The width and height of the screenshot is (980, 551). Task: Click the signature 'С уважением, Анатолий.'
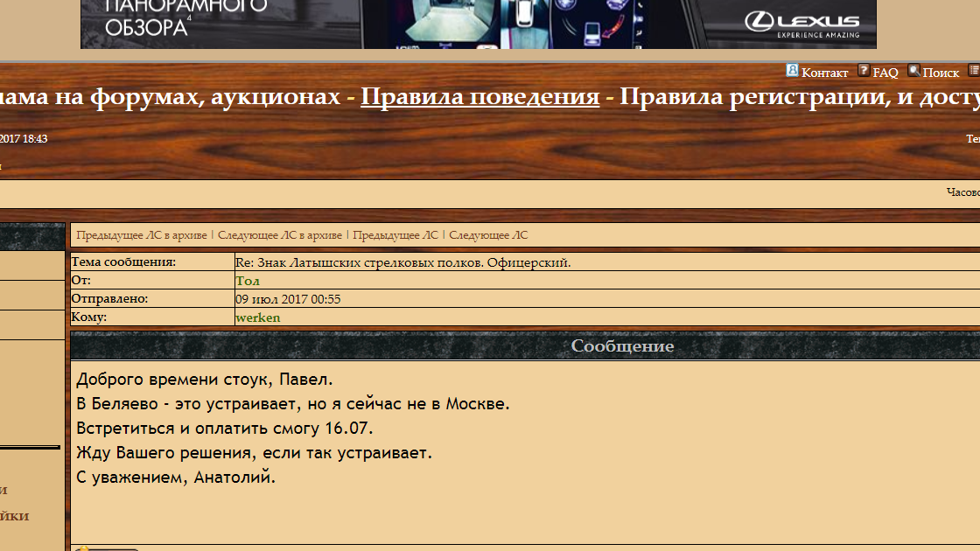(x=176, y=477)
